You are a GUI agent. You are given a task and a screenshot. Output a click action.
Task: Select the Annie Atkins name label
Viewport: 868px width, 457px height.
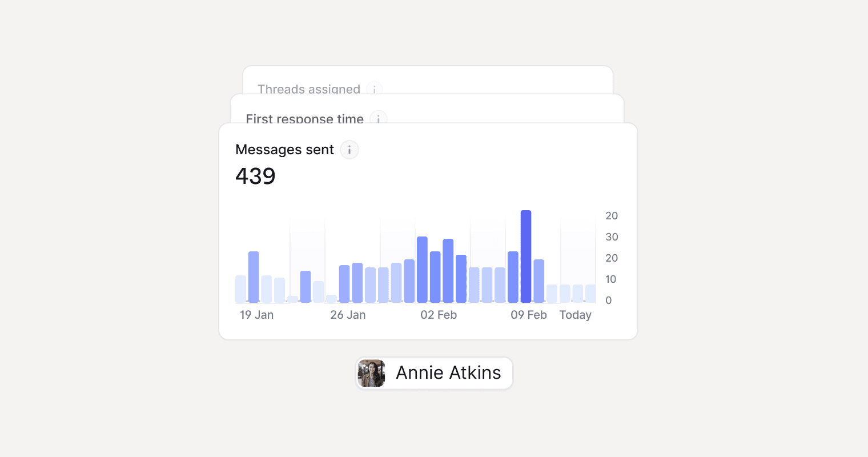448,373
